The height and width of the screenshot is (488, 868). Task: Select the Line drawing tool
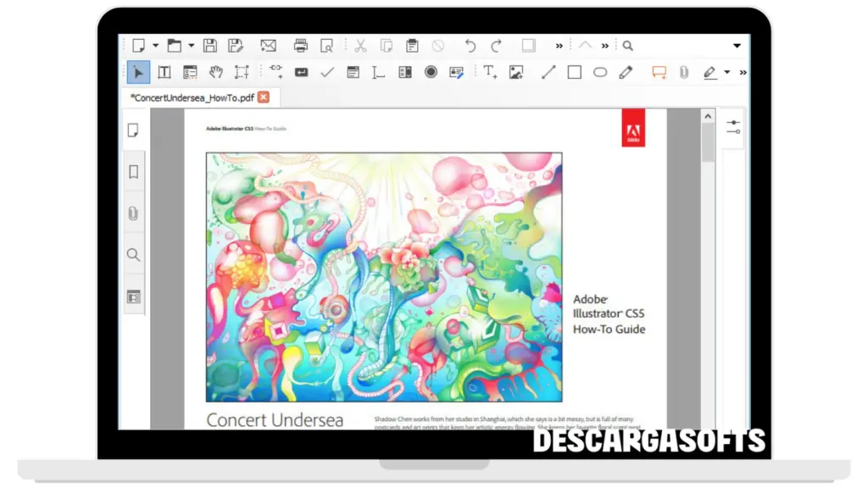click(x=548, y=72)
